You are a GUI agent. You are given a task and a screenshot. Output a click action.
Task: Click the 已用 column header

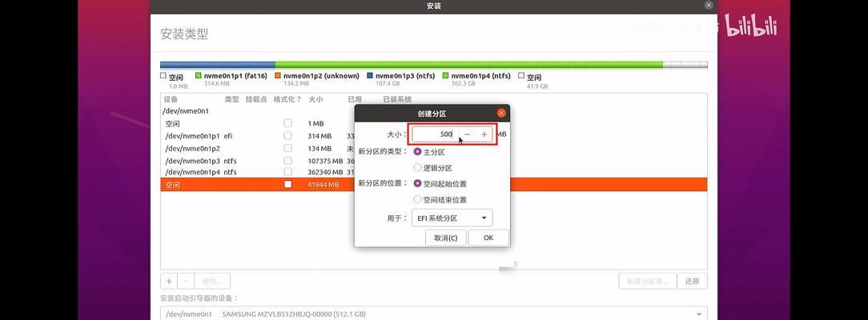click(x=354, y=99)
